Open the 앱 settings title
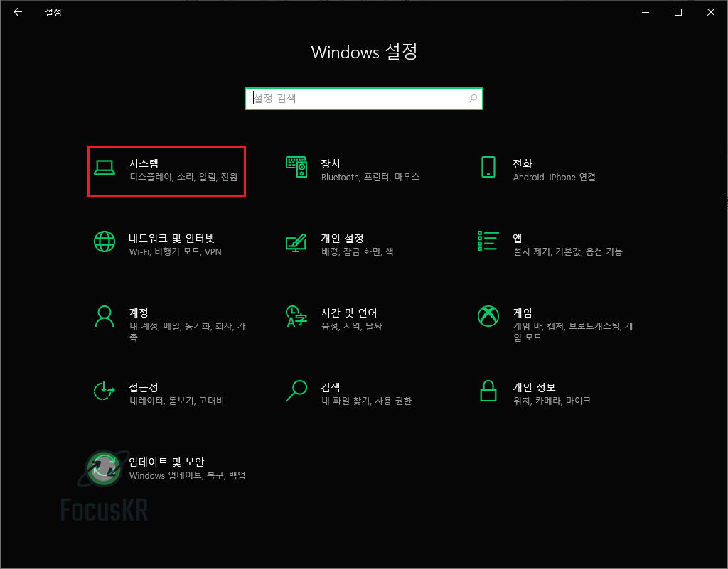 coord(518,239)
